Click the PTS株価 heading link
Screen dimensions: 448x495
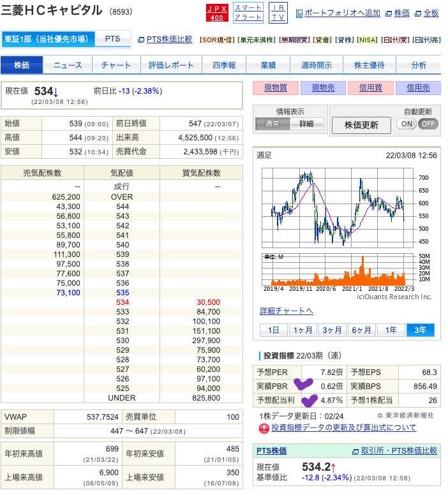pyautogui.click(x=271, y=451)
